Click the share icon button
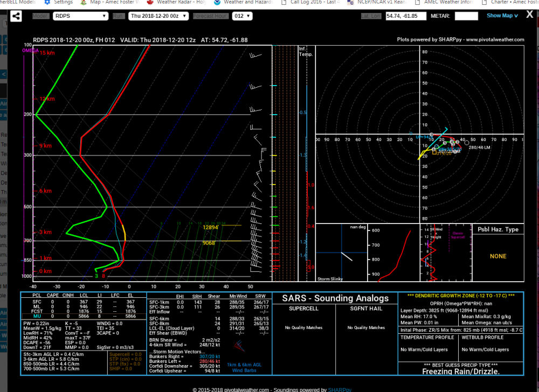The width and height of the screenshot is (539, 392). (x=16, y=16)
